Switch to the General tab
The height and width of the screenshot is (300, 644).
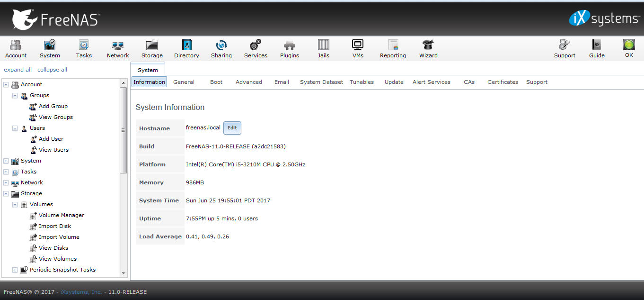point(184,82)
